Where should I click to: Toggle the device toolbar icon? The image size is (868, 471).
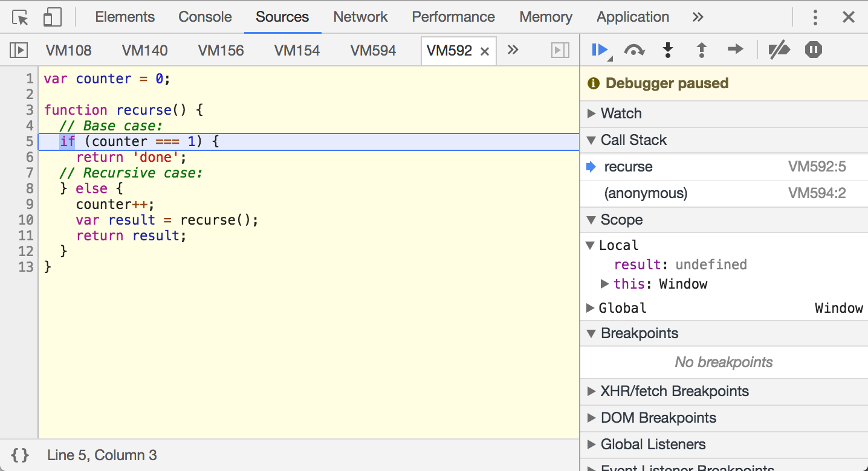tap(53, 18)
